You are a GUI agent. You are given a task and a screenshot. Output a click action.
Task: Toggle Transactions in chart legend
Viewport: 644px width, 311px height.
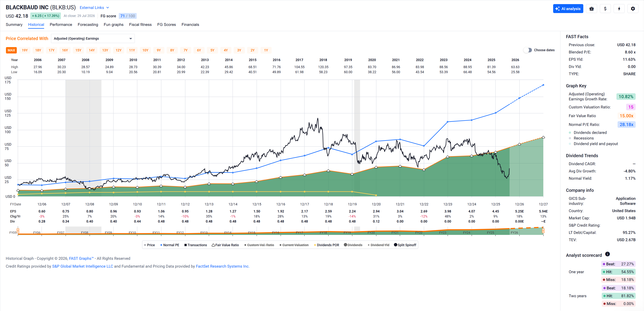point(196,245)
